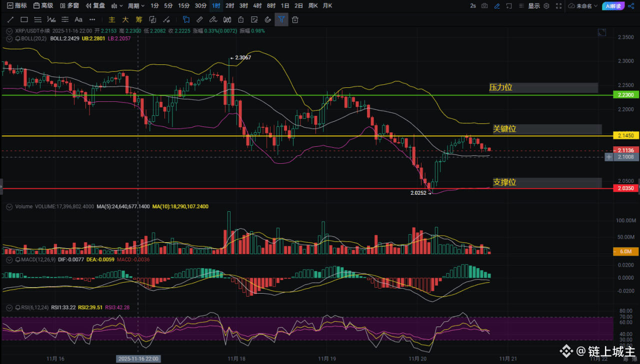Open the 未命名 layout dropdown
The width and height of the screenshot is (640, 364).
coord(582,6)
